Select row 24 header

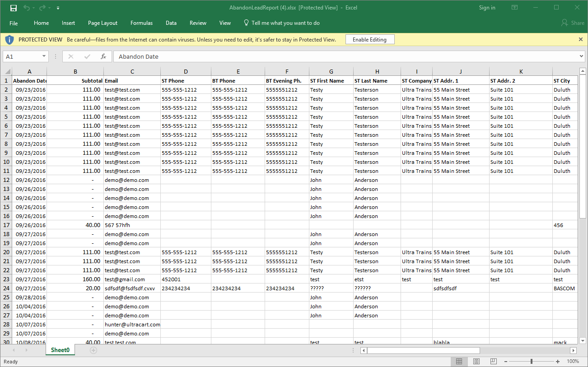tap(6, 288)
